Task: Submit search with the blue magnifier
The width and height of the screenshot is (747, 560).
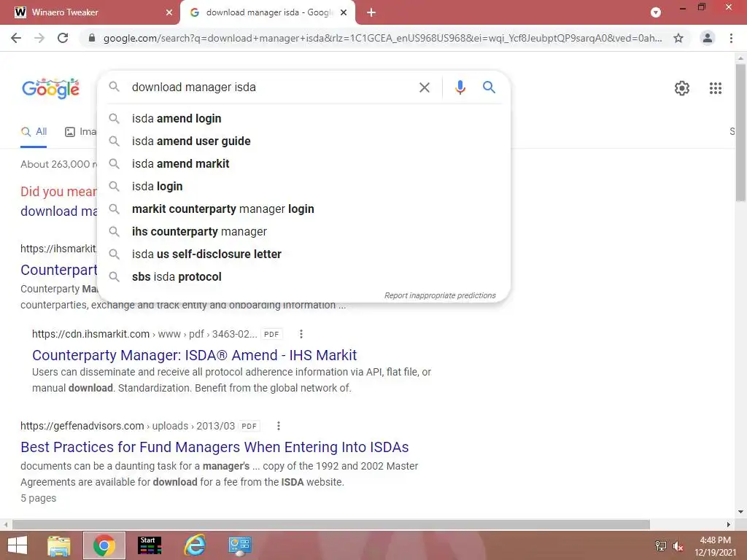Action: click(x=489, y=87)
